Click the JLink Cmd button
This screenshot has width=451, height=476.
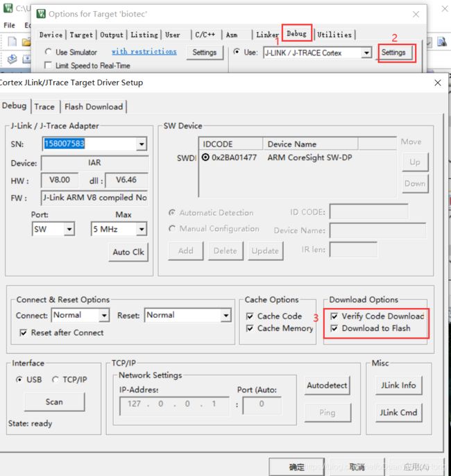pos(398,413)
